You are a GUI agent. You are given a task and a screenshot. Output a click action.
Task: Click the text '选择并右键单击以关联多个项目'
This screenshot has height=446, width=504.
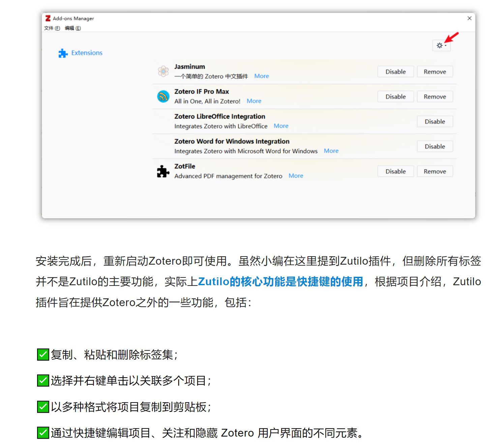[128, 381]
